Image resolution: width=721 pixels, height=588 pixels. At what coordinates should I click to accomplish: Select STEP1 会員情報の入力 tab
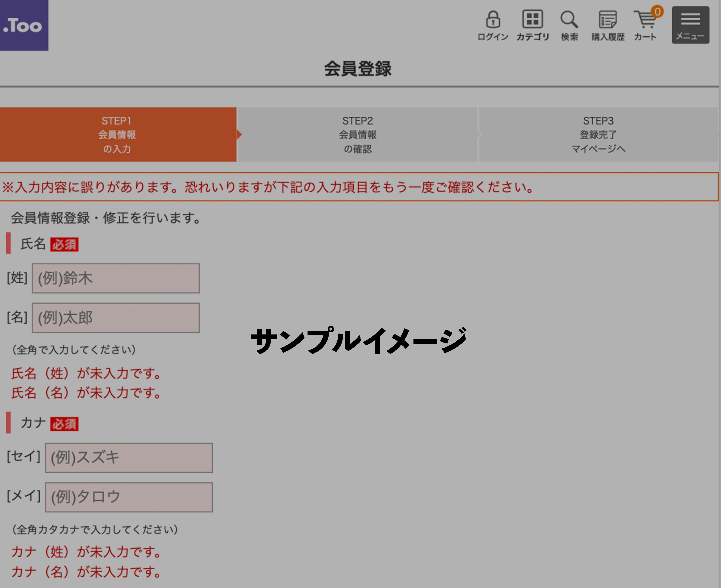(x=117, y=135)
